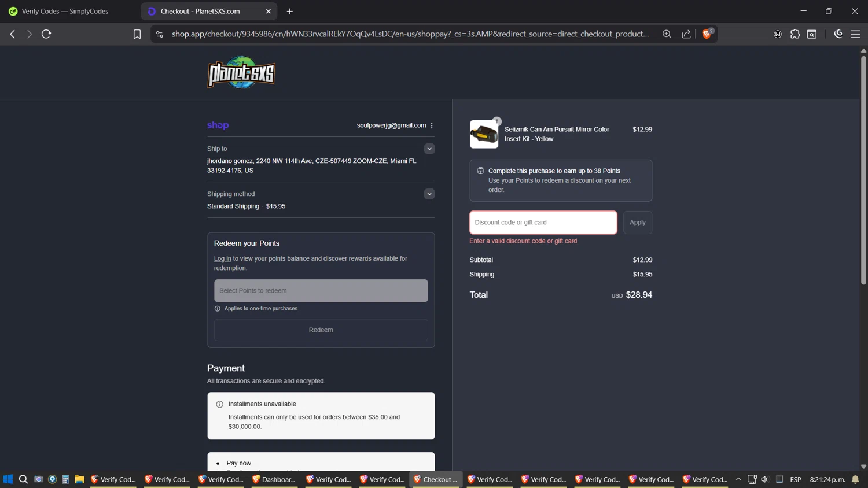Reload the checkout page
The height and width of the screenshot is (488, 868).
tap(46, 34)
